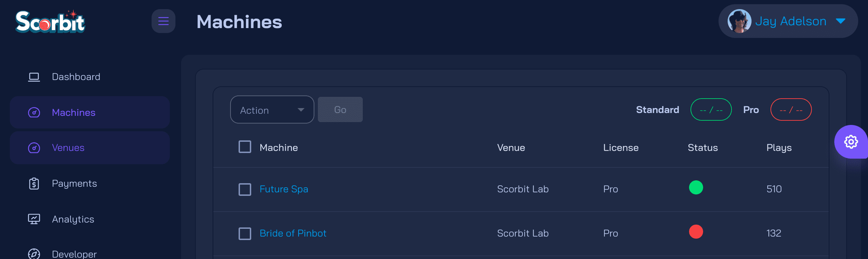Open the Bride of Pinbot machine link

[x=293, y=233]
